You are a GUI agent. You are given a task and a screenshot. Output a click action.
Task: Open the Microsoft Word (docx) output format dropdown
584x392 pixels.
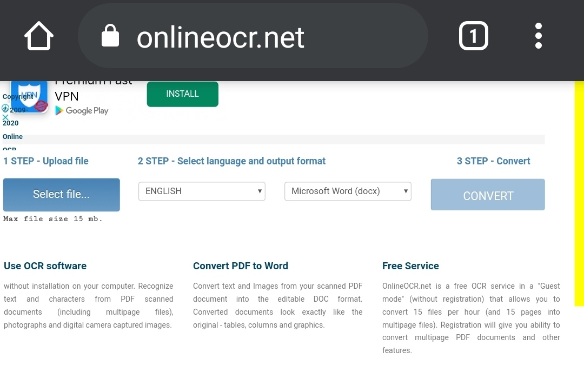[x=348, y=191]
